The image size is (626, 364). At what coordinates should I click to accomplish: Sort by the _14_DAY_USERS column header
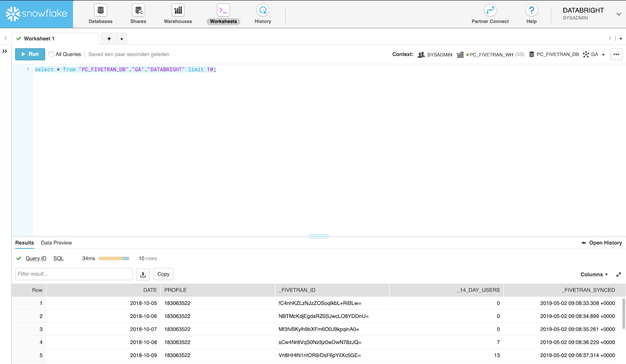(x=446, y=290)
